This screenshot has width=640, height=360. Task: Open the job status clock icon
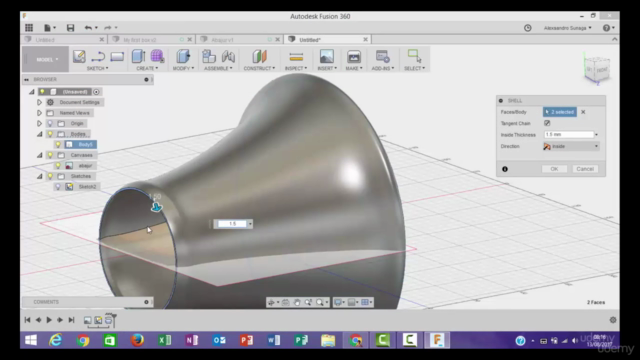(x=528, y=28)
